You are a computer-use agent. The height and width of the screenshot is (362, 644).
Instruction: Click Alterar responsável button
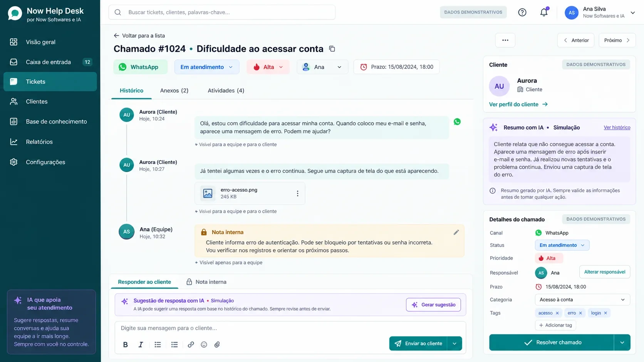pos(605,272)
